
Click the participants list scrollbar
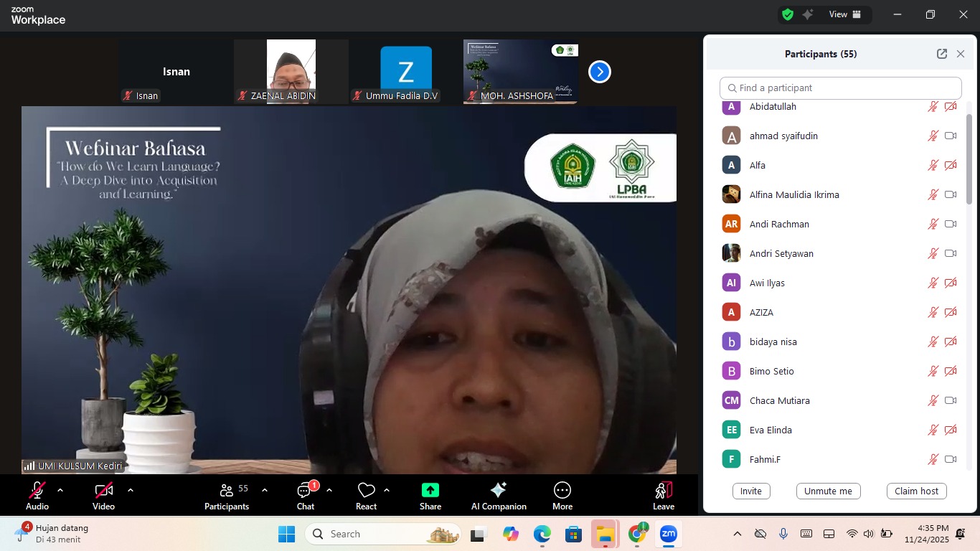point(970,158)
